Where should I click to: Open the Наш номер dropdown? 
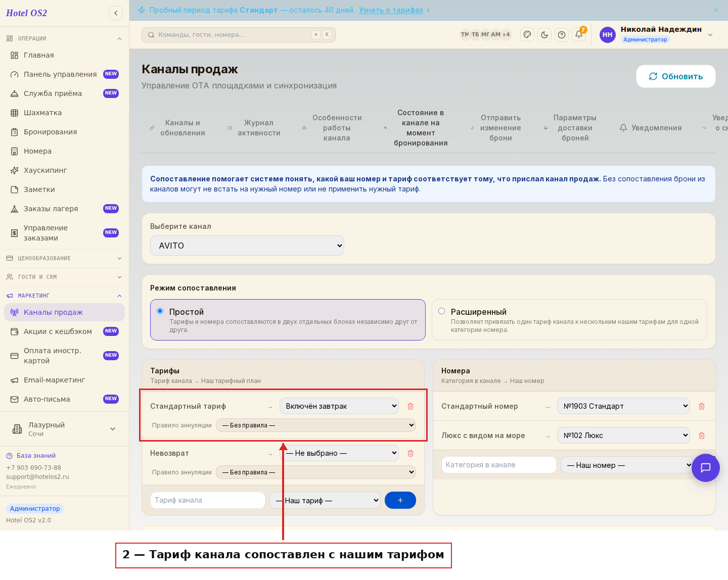pyautogui.click(x=627, y=465)
